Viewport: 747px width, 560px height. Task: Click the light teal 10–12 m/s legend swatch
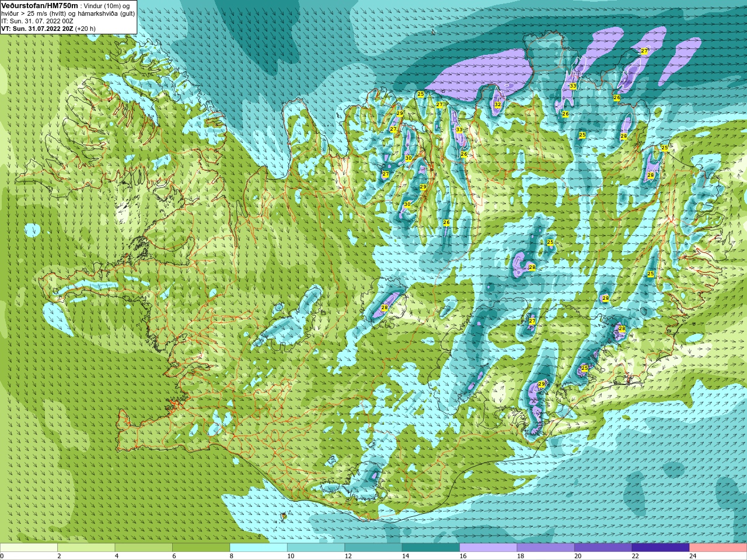(316, 547)
